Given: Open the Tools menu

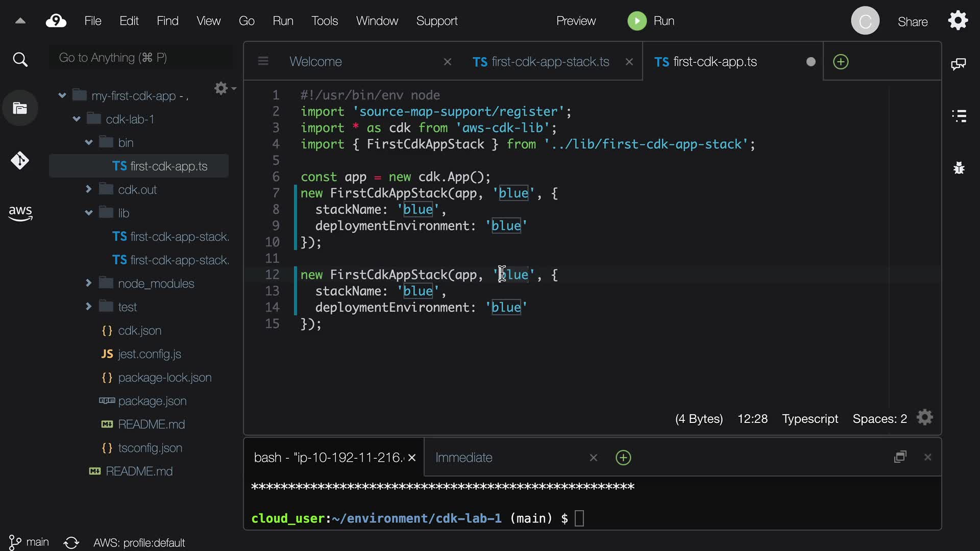Looking at the screenshot, I should 325,21.
